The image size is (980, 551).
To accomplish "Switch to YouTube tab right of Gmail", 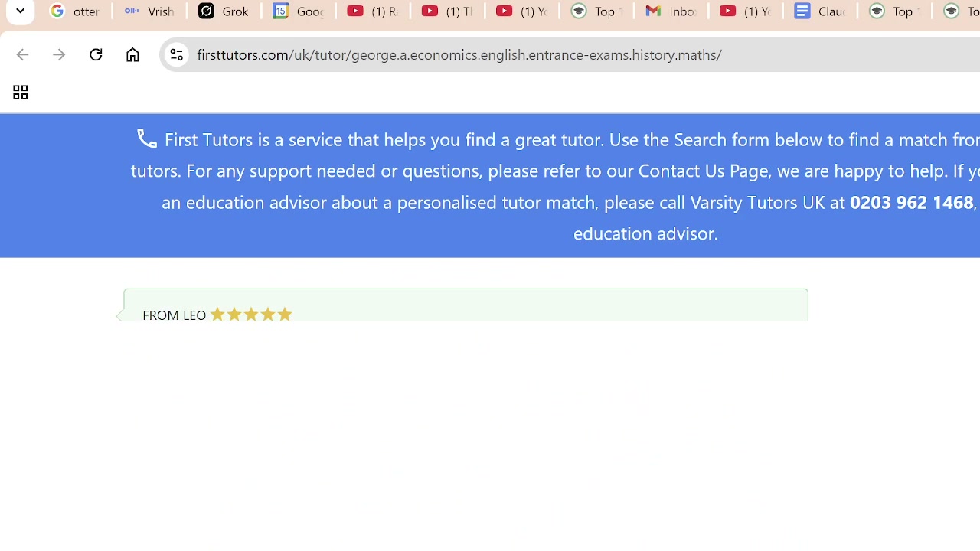I will pos(745,11).
